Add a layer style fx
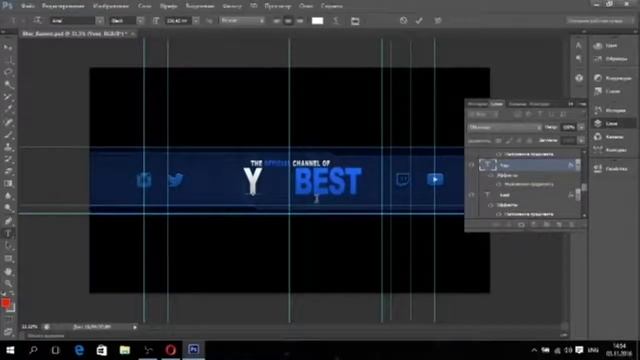Viewport: 640px width, 360px height. pos(508,224)
